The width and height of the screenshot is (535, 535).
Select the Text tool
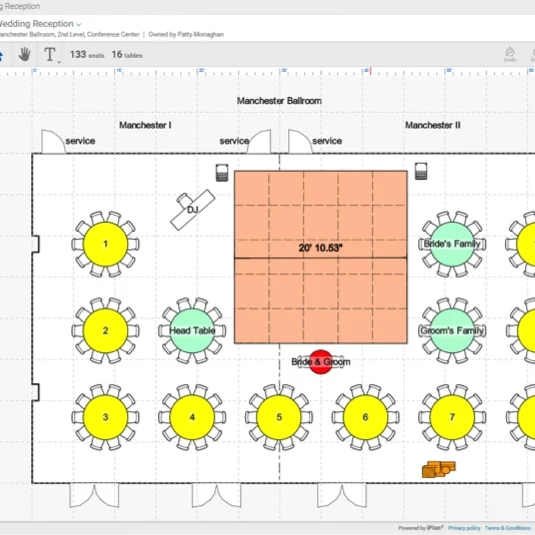[50, 55]
